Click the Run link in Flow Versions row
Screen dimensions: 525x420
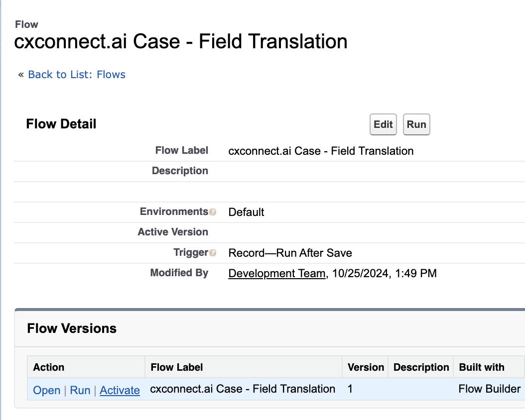(80, 390)
